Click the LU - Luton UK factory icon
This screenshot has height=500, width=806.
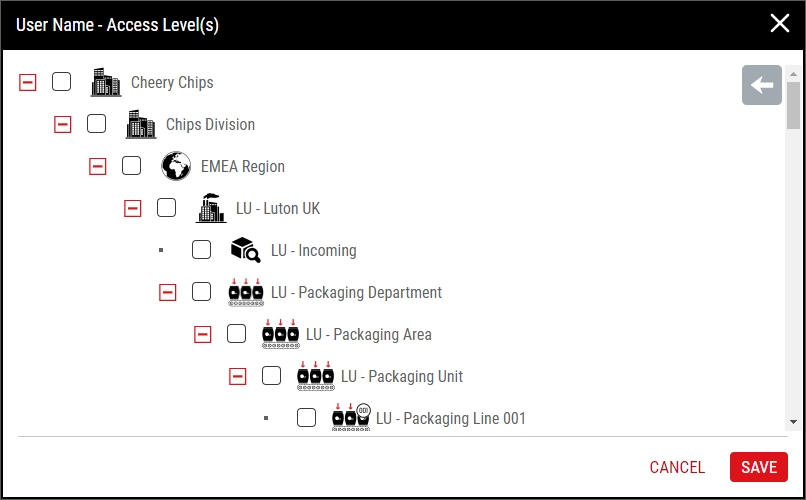coord(211,208)
